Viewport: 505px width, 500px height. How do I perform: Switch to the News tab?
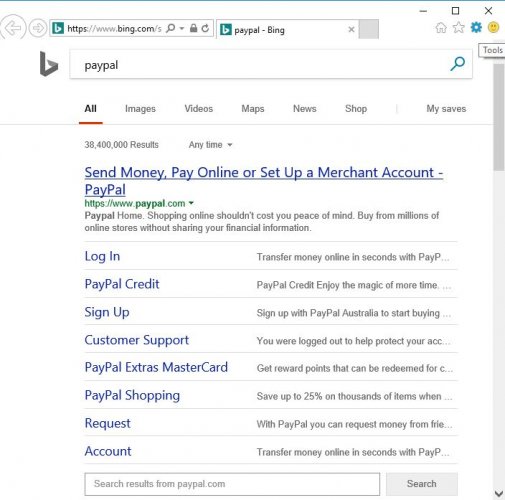click(x=305, y=109)
